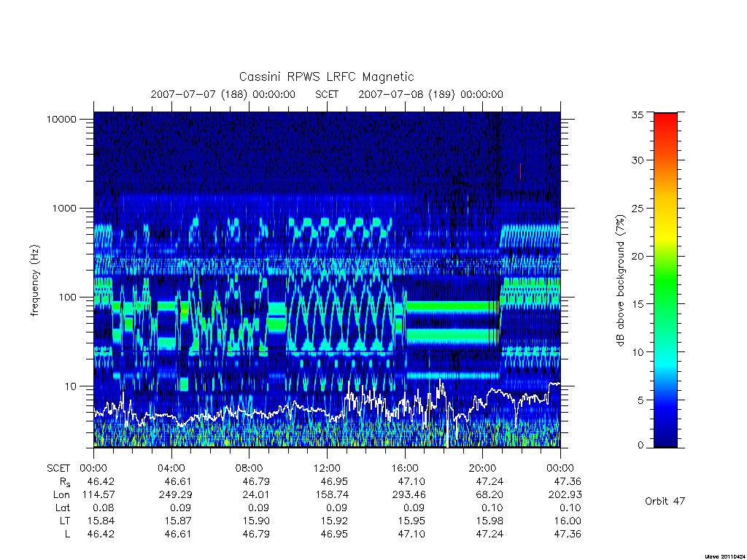
Task: Click the 20:00 SCET time label
Action: (x=483, y=468)
